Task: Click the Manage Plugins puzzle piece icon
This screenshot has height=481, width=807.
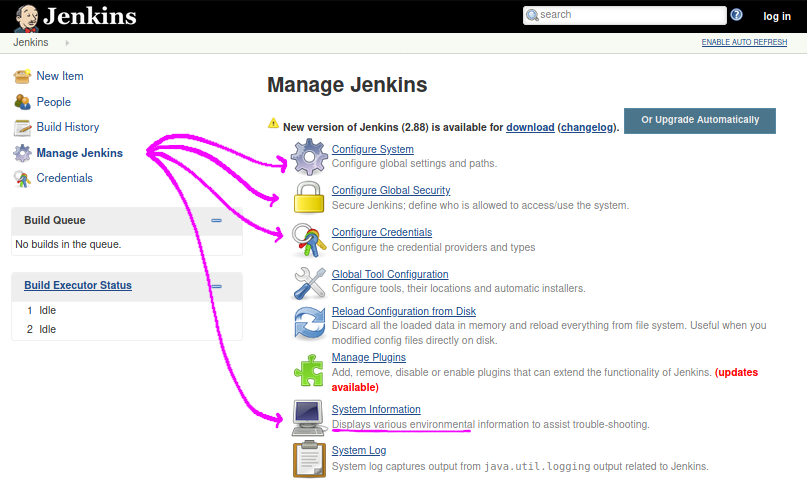Action: tap(309, 370)
